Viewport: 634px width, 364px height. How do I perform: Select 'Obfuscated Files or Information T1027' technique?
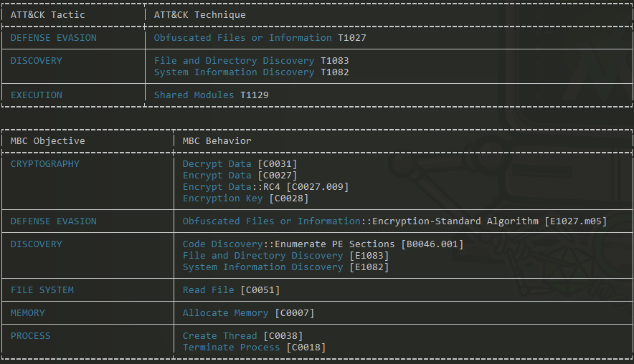(260, 38)
